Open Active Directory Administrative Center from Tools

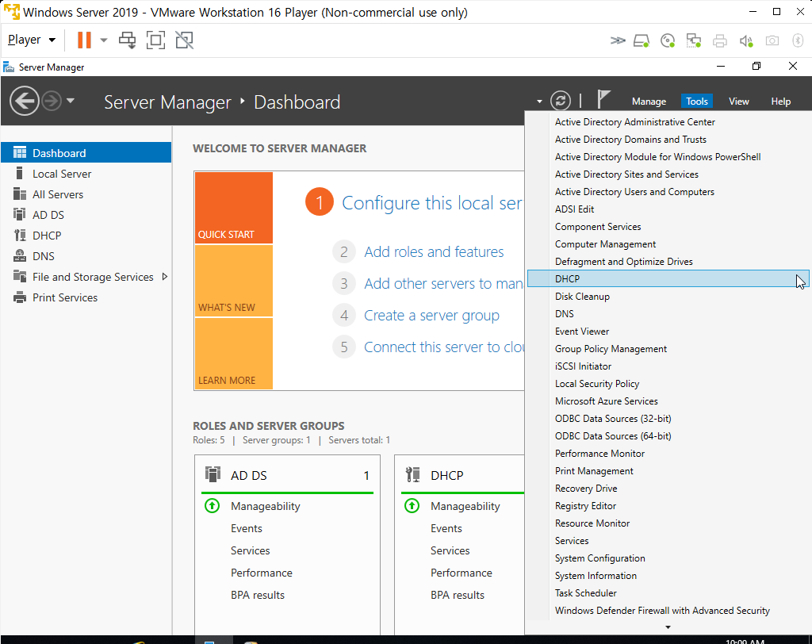[x=668, y=122]
